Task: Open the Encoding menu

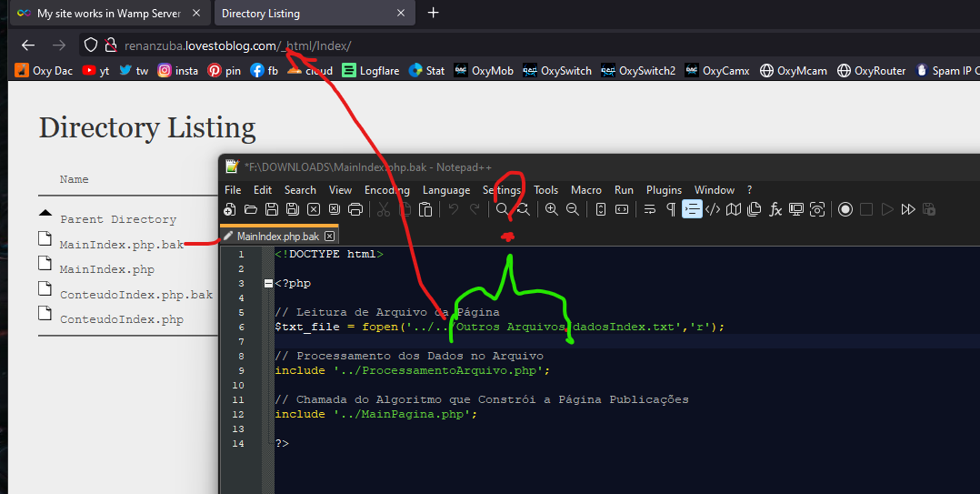Action: click(387, 190)
